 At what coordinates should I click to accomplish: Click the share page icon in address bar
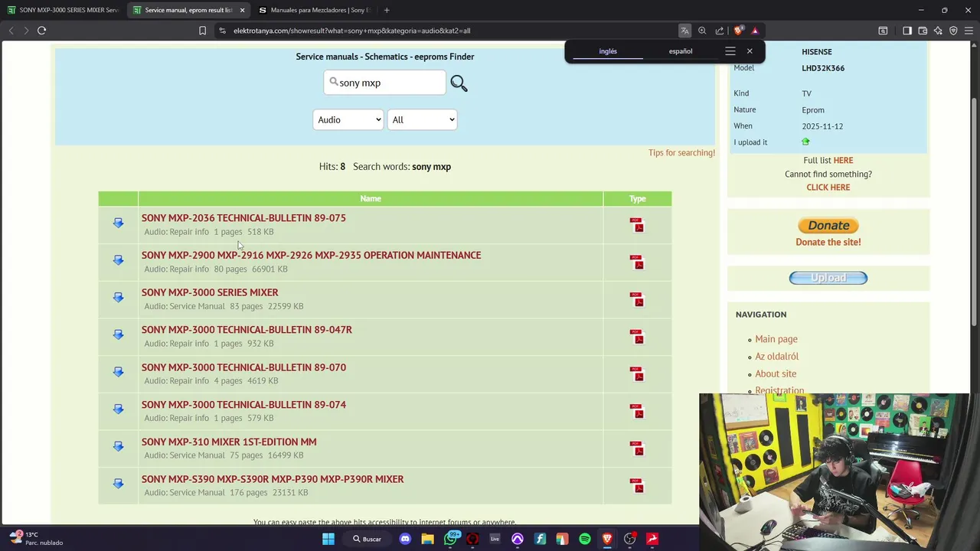pos(720,31)
